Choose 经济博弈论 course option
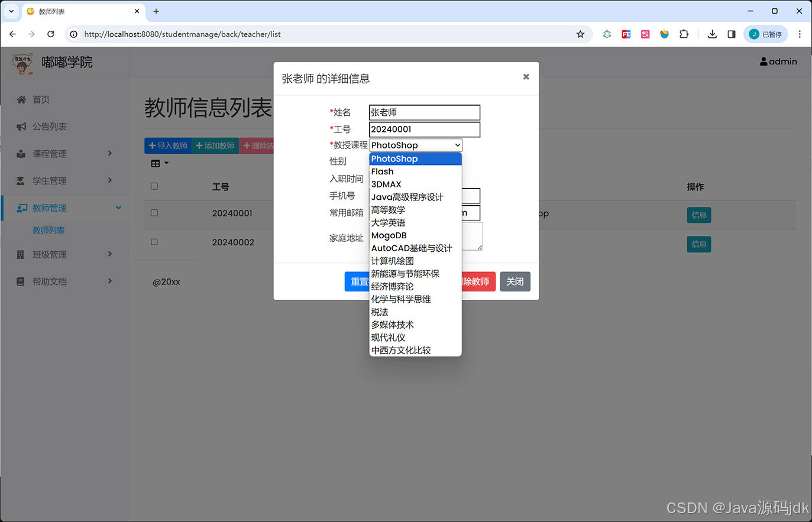The image size is (812, 522). coord(415,287)
